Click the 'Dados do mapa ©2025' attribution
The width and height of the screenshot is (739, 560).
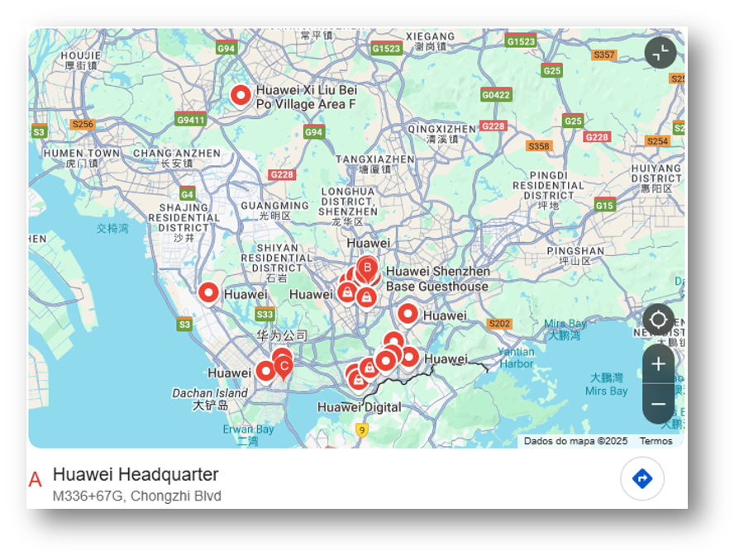575,441
